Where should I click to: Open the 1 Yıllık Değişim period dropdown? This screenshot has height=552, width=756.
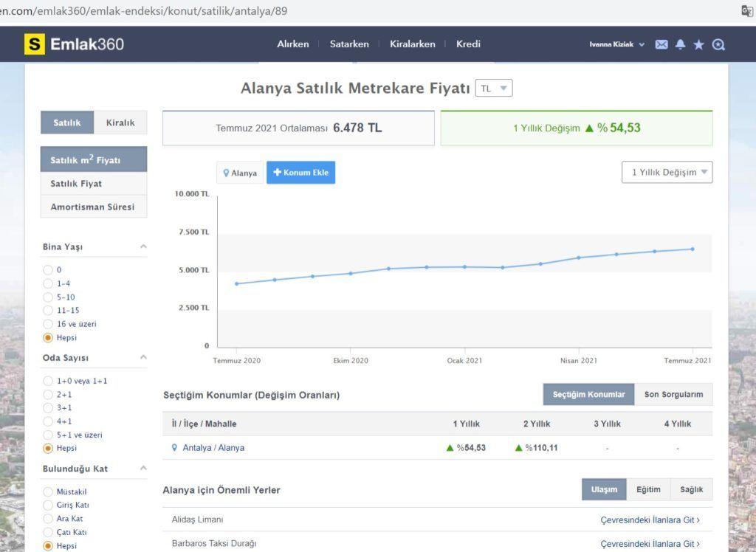[x=667, y=172]
